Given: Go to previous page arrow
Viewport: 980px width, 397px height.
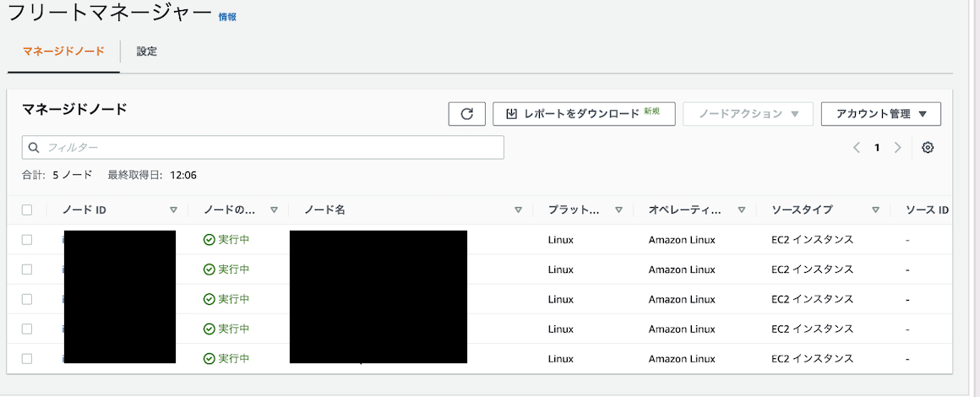Looking at the screenshot, I should click(857, 148).
